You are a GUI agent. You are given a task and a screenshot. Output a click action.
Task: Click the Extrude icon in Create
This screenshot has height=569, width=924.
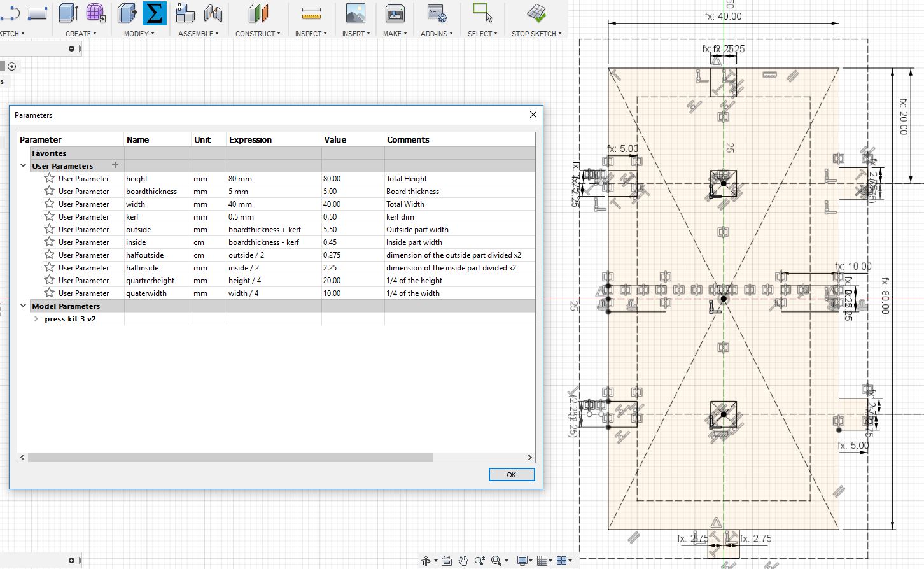[69, 13]
